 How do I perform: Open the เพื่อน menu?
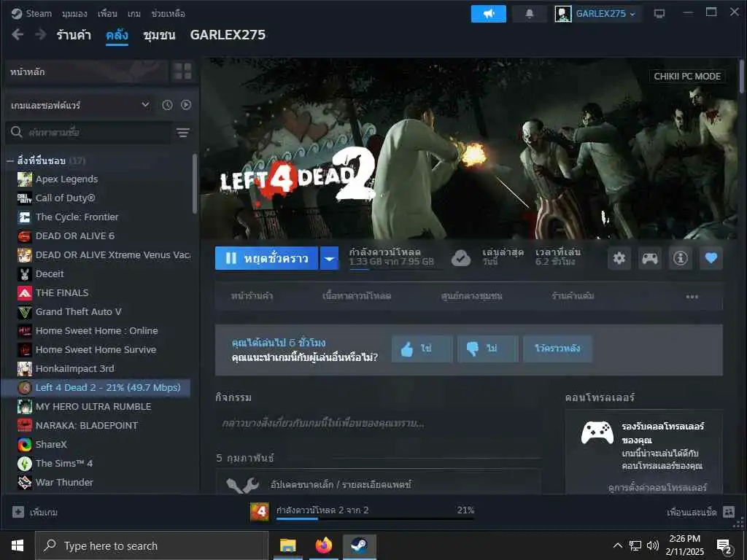point(107,14)
